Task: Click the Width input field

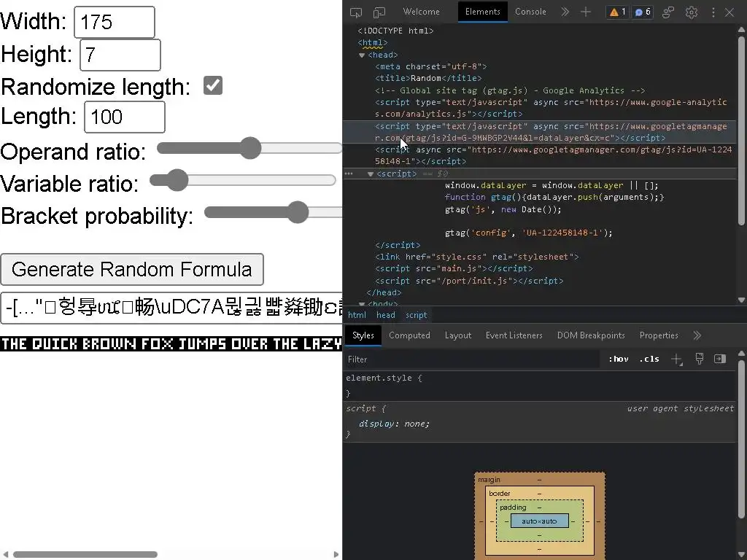Action: click(115, 22)
